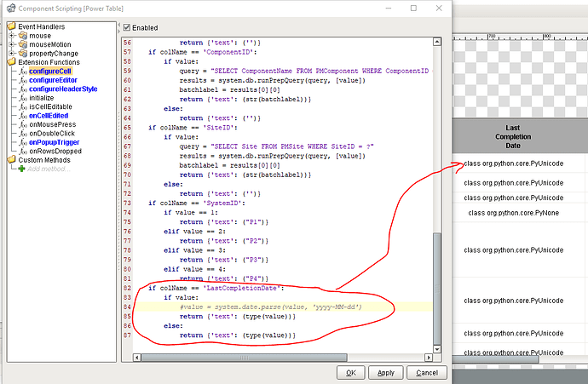Click the function icon beside onRowsDropped
The height and width of the screenshot is (384, 588).
(23, 151)
